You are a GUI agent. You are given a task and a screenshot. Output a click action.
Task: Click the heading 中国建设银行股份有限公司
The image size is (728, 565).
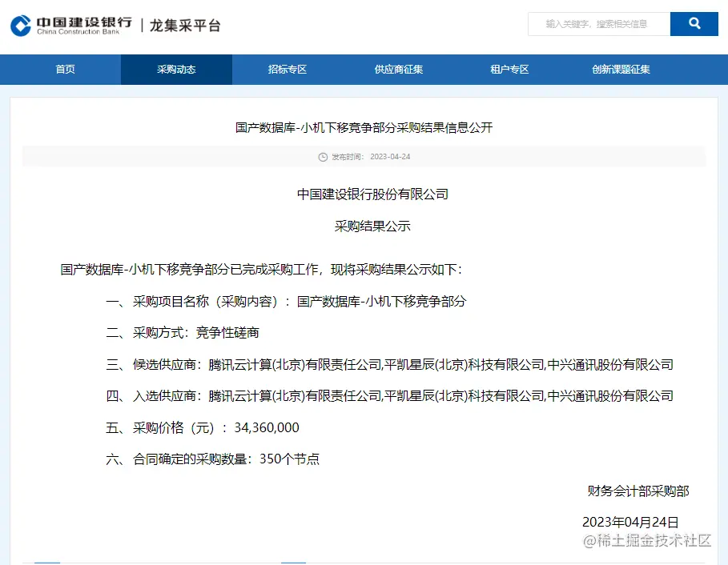pos(372,194)
